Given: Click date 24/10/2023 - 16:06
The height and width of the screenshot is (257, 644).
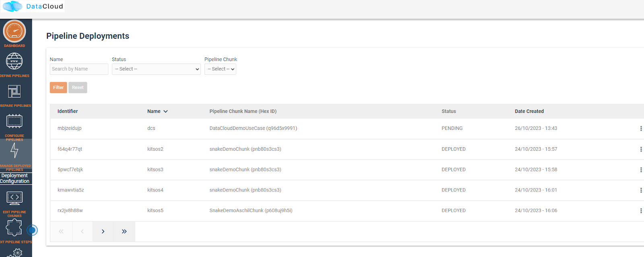Looking at the screenshot, I should (x=536, y=210).
